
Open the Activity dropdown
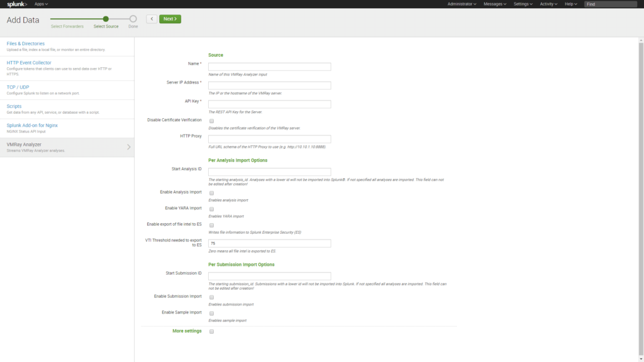coord(548,4)
